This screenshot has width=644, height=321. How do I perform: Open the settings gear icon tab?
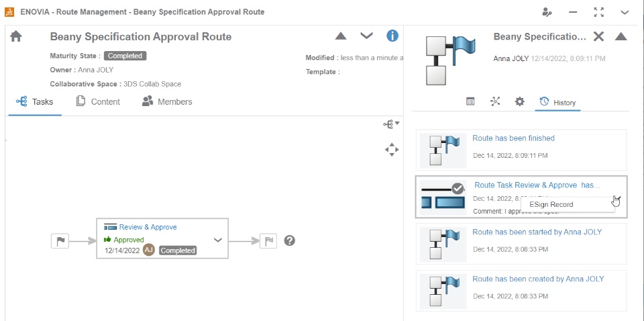coord(519,101)
